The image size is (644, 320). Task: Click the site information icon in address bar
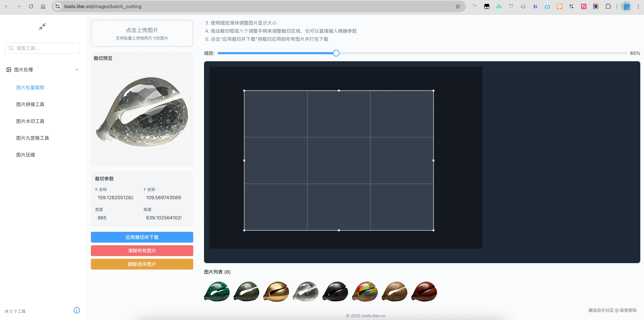click(58, 7)
